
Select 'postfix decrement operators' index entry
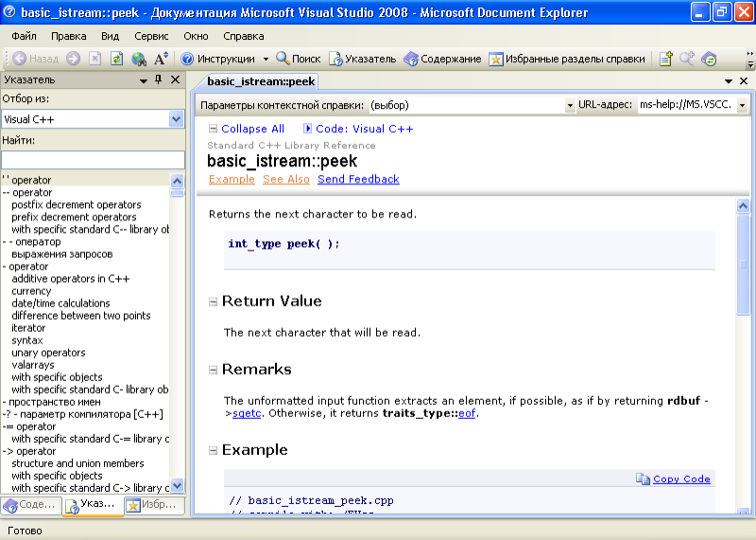coord(77,204)
